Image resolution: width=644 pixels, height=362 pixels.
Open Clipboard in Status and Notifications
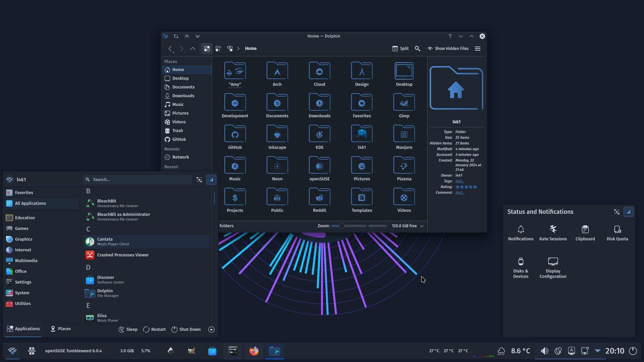[585, 233]
